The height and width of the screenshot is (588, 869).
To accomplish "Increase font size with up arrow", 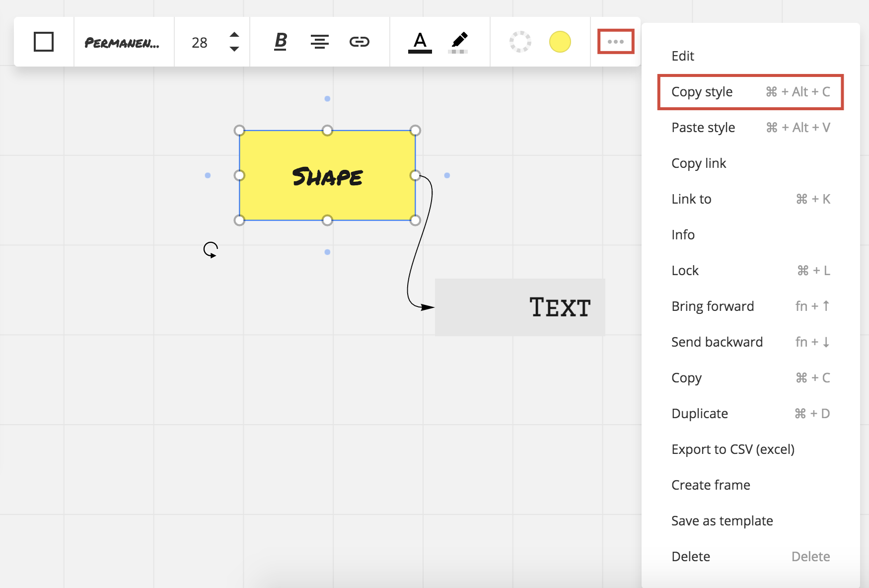I will [x=234, y=35].
